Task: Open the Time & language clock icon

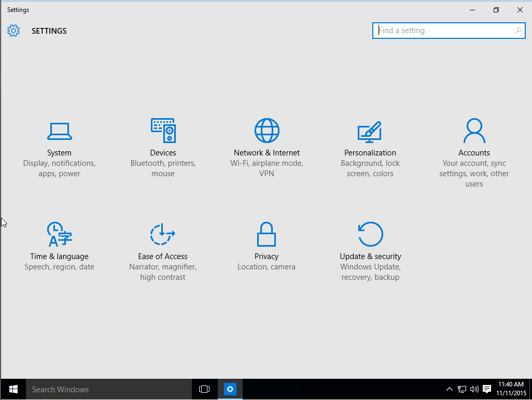Action: (60, 234)
